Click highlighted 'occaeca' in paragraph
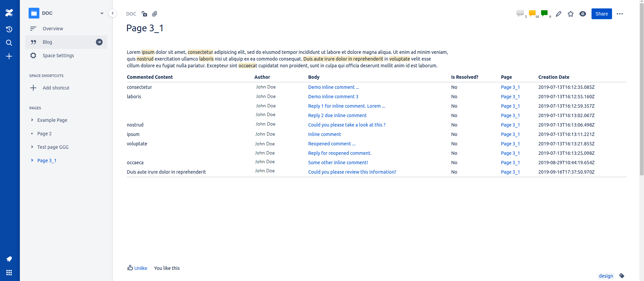This screenshot has width=644, height=281. [x=247, y=66]
